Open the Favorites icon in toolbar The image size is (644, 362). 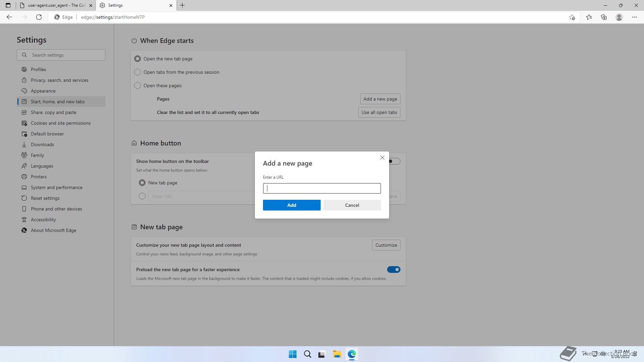coord(589,17)
